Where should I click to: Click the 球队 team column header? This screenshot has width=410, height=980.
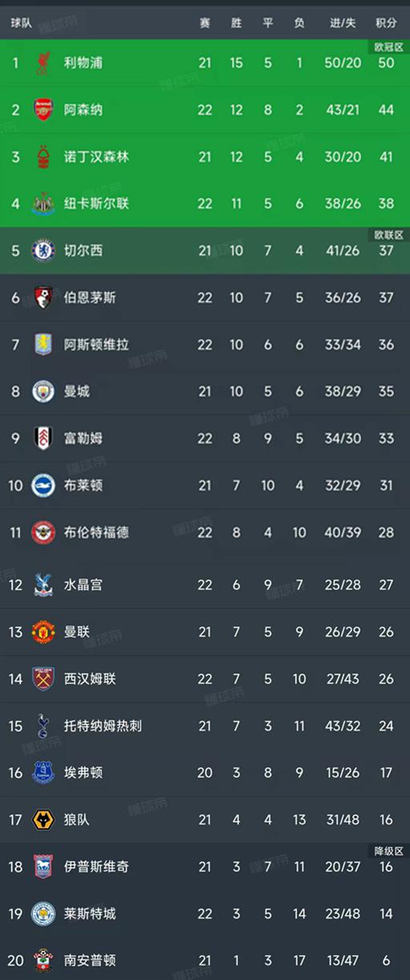tap(22, 23)
